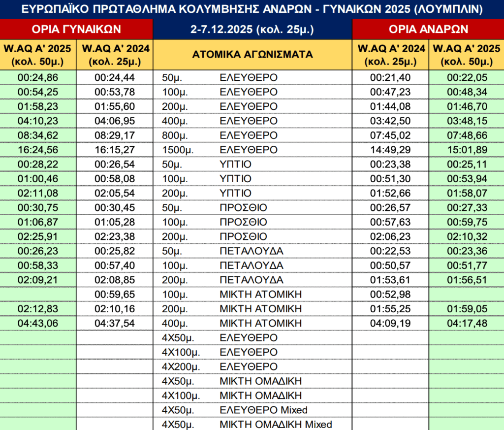Screen dimensions: 504x430
Task: Click the championship title banner at top
Action: pos(252,9)
